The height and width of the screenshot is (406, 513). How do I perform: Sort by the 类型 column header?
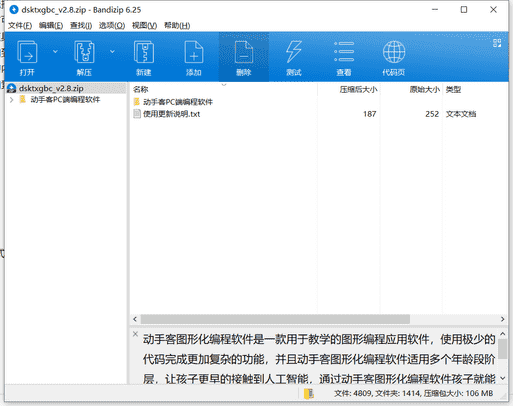pyautogui.click(x=453, y=89)
